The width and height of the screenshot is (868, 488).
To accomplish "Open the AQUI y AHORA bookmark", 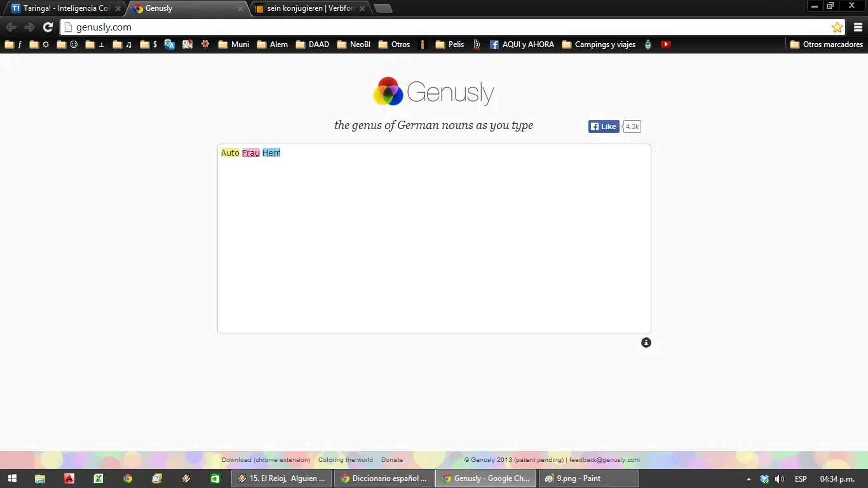I will click(522, 44).
